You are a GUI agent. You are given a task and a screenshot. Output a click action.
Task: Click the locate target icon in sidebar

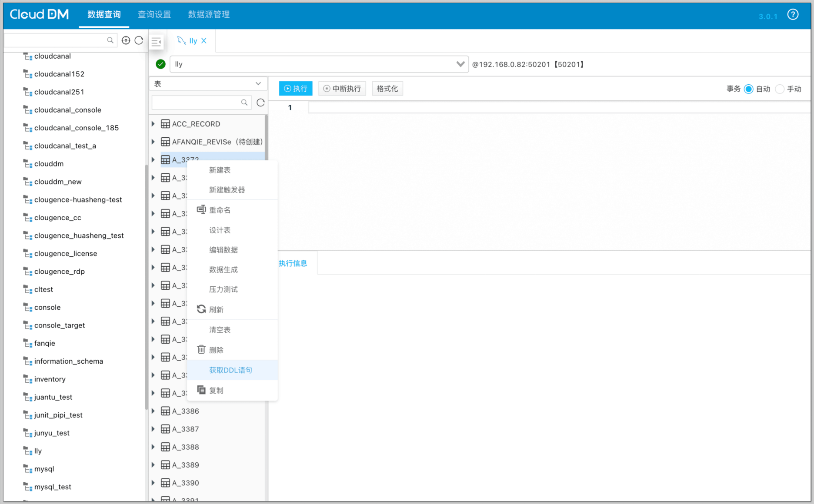click(126, 40)
